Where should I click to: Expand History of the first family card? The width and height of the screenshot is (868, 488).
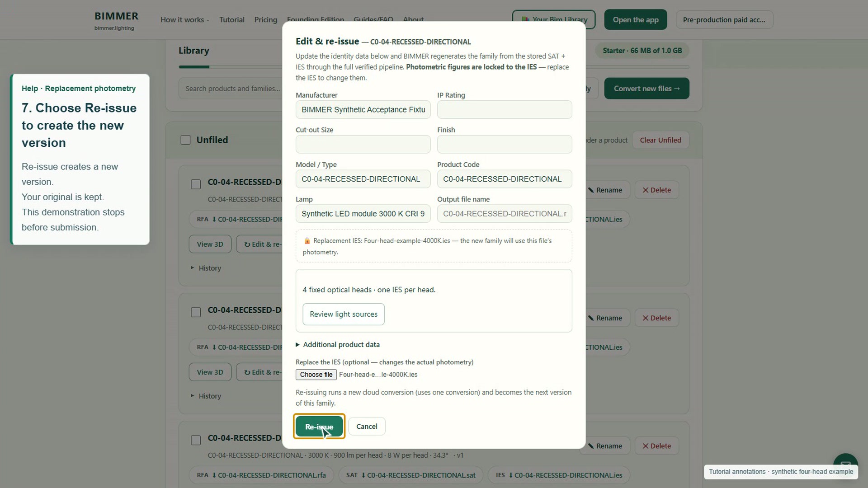(x=206, y=268)
